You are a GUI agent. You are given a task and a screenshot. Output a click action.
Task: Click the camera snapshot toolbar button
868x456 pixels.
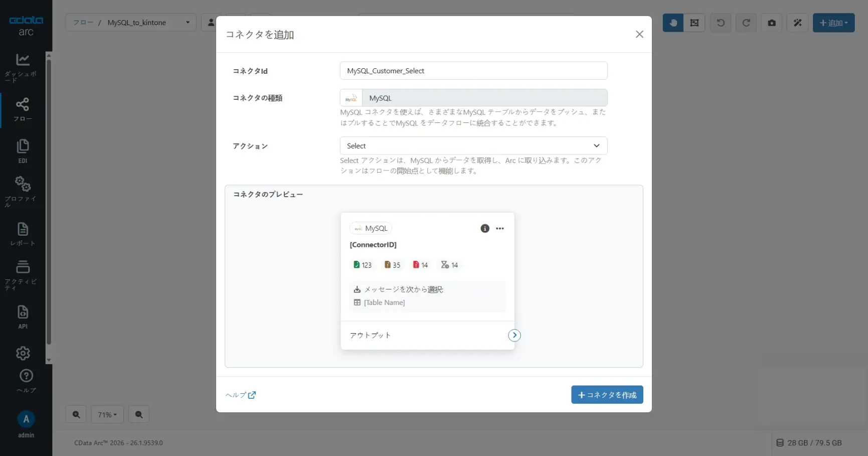[772, 23]
